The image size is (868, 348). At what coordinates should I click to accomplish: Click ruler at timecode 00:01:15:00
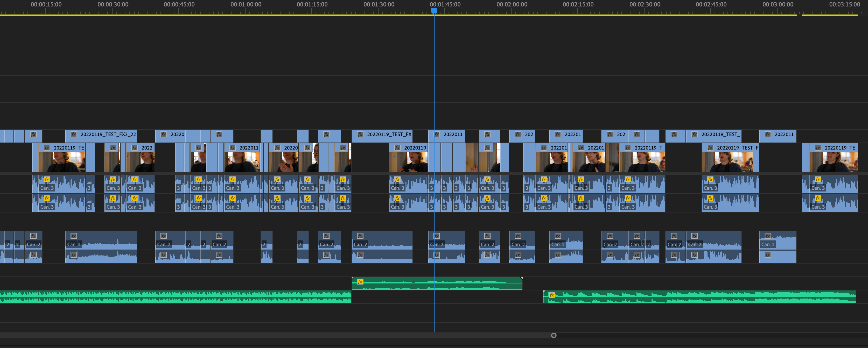[x=312, y=4]
